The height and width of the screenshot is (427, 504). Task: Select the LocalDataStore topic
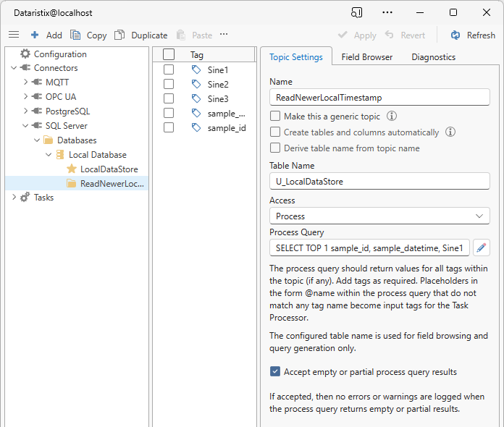(109, 169)
